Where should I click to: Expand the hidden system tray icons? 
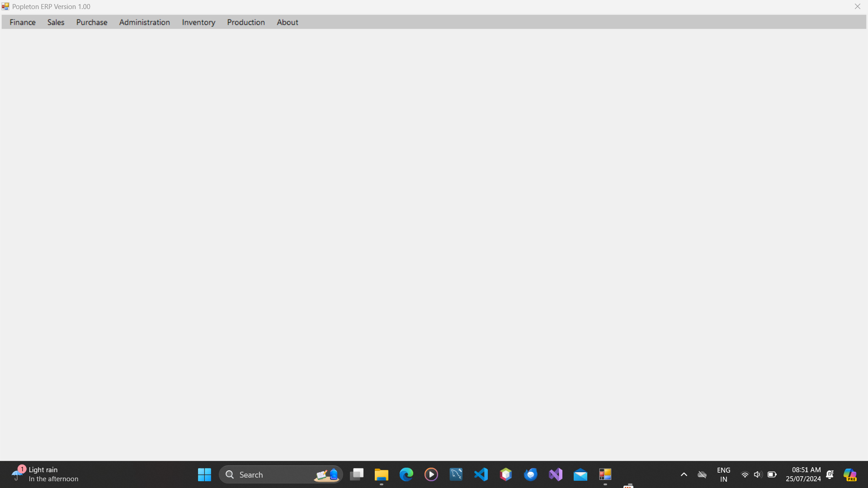tap(684, 474)
